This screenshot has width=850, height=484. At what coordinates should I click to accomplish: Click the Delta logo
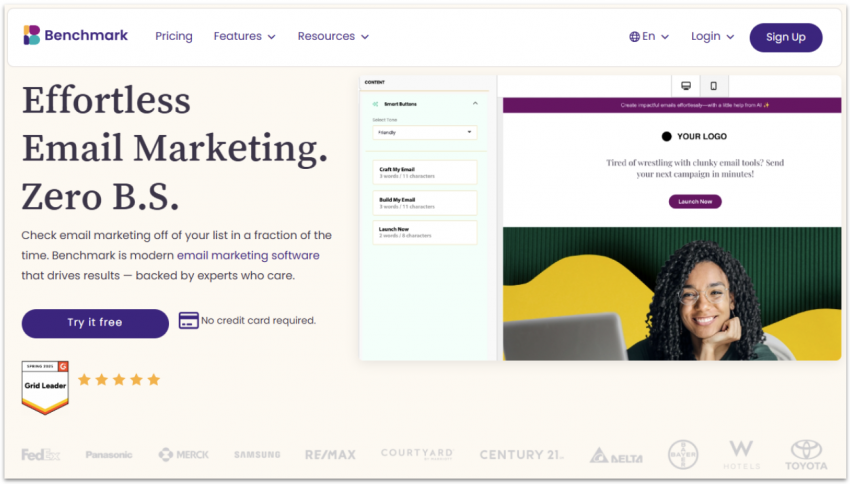tap(616, 455)
